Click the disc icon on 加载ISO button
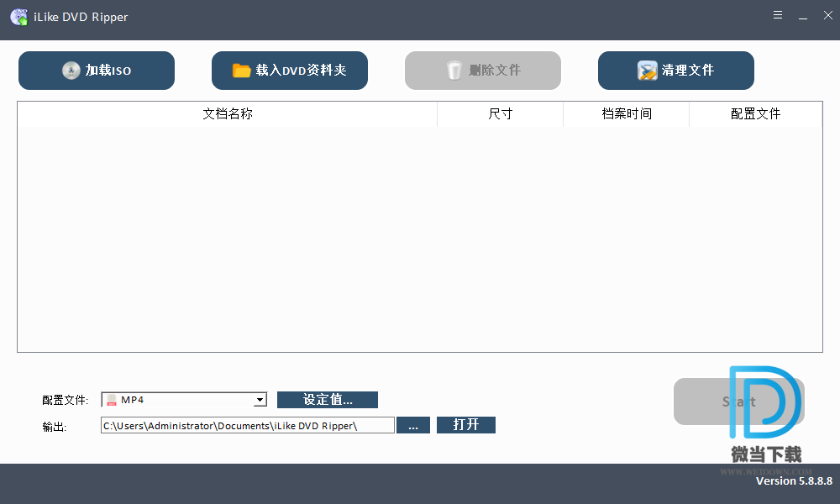 pos(71,71)
